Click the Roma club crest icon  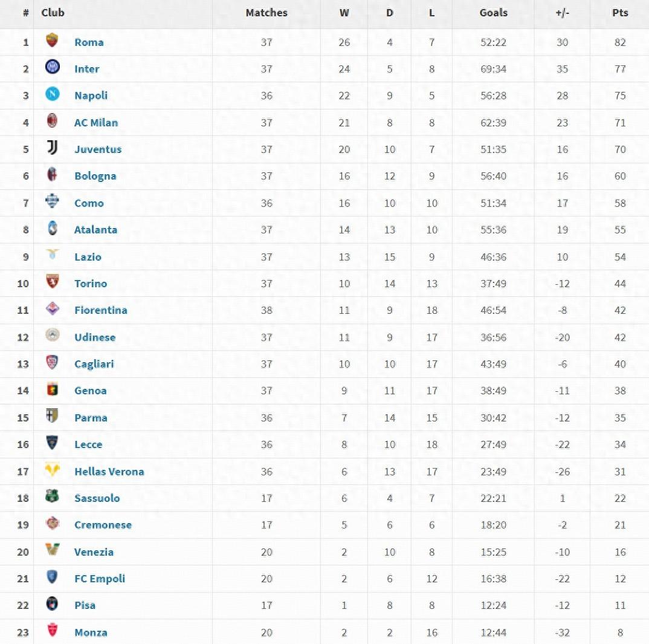[x=53, y=41]
